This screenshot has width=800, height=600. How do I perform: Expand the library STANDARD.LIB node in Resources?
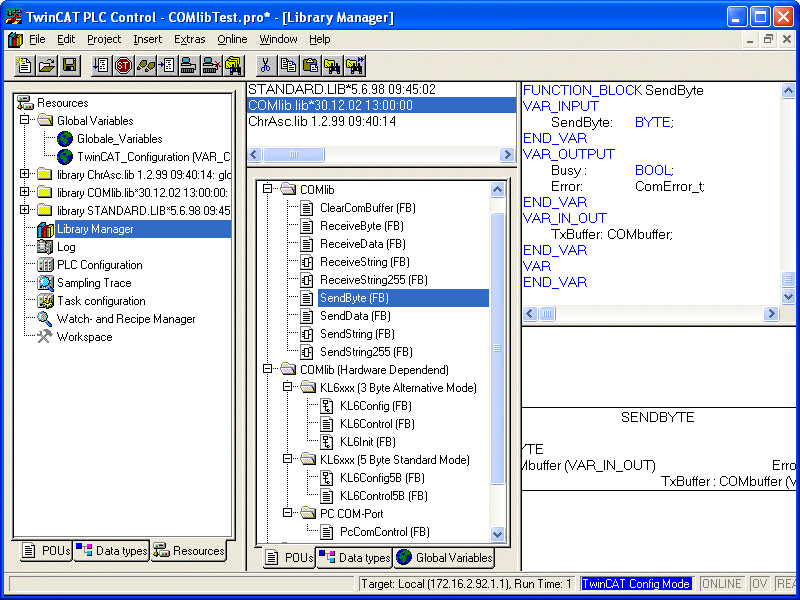coord(22,207)
